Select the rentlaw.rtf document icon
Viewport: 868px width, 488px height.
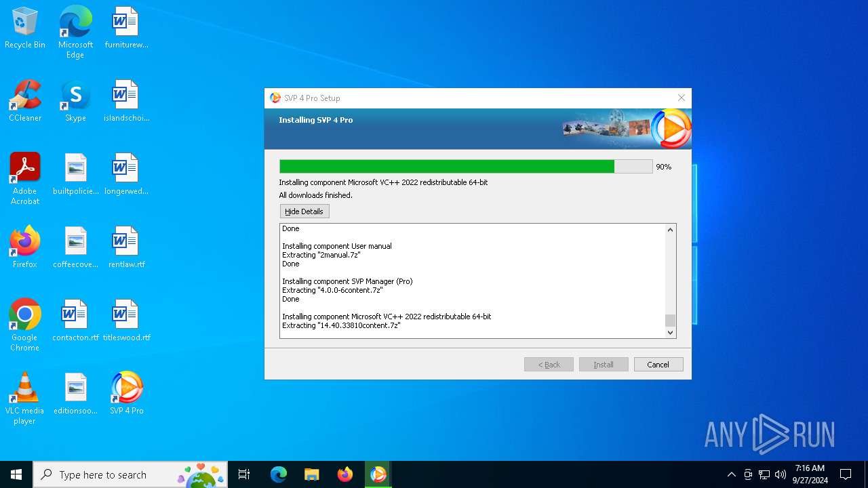coord(126,248)
